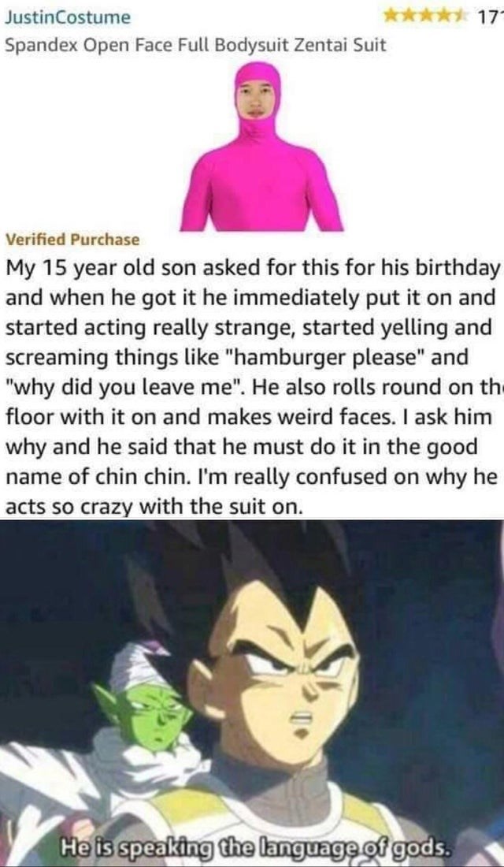Screen dimensions: 504x867
Task: Open Spandex Open Face Full Bodysuit title
Action: pyautogui.click(x=195, y=46)
